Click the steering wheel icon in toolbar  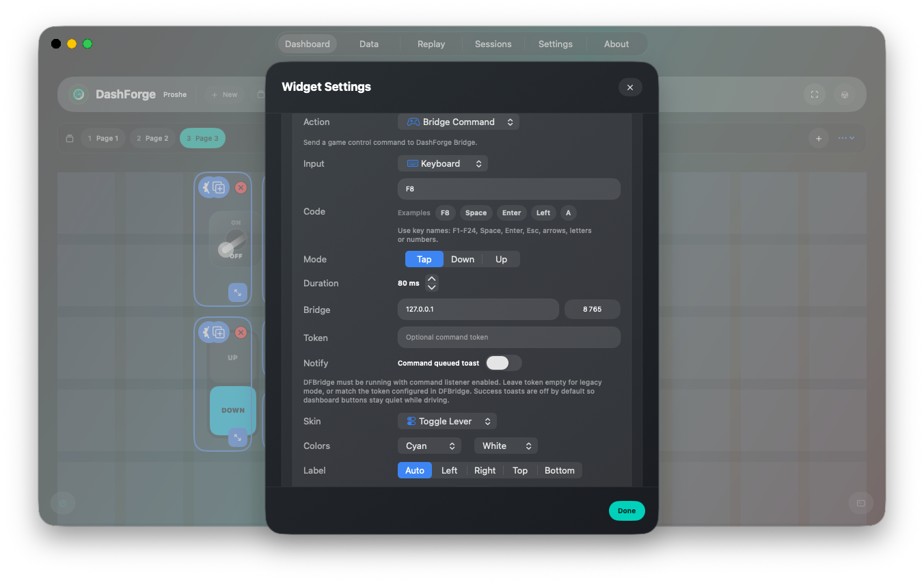[x=845, y=94]
